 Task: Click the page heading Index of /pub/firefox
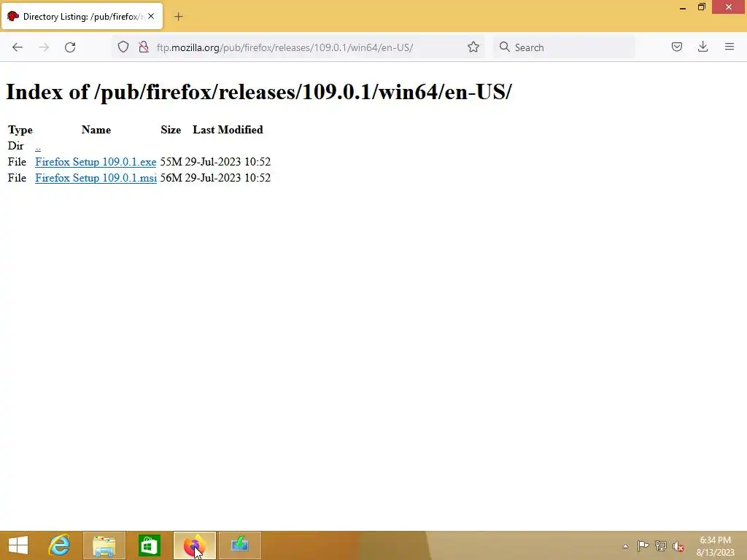point(259,91)
